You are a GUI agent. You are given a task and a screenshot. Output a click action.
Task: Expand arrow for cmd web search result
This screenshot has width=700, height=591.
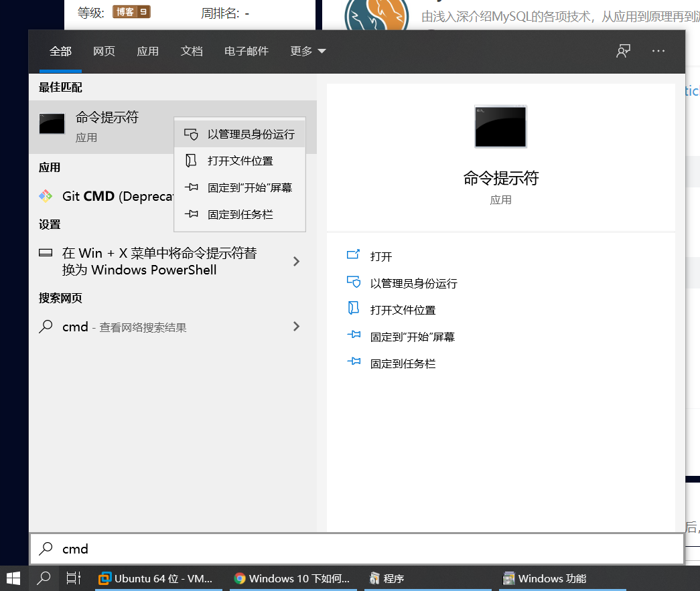tap(296, 327)
